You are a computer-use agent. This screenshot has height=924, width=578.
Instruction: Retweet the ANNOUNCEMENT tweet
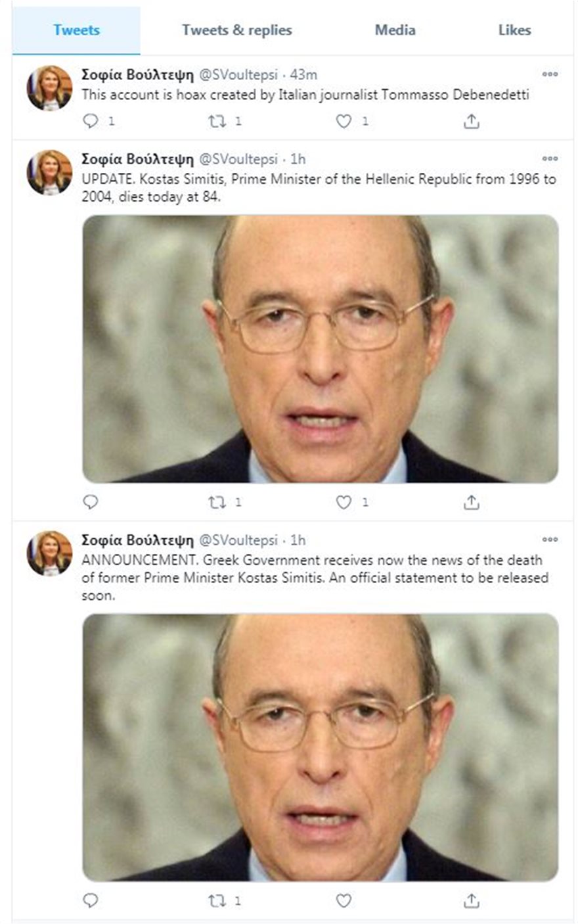(217, 900)
